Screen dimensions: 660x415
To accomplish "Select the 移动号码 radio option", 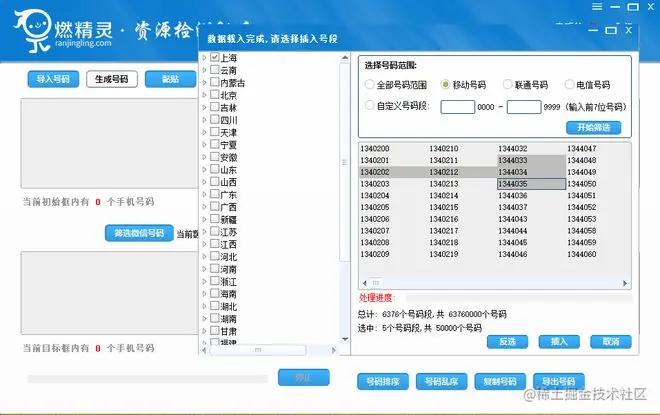I will click(445, 84).
